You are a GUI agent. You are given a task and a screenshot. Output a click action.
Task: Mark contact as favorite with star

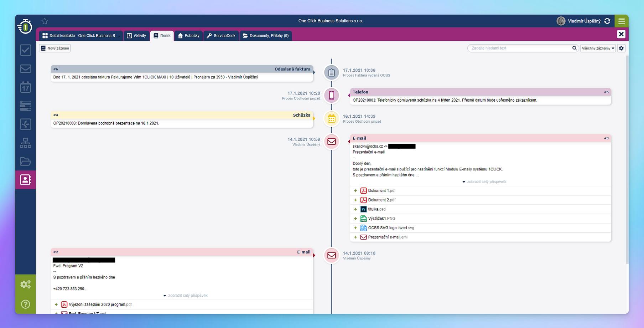pos(45,21)
